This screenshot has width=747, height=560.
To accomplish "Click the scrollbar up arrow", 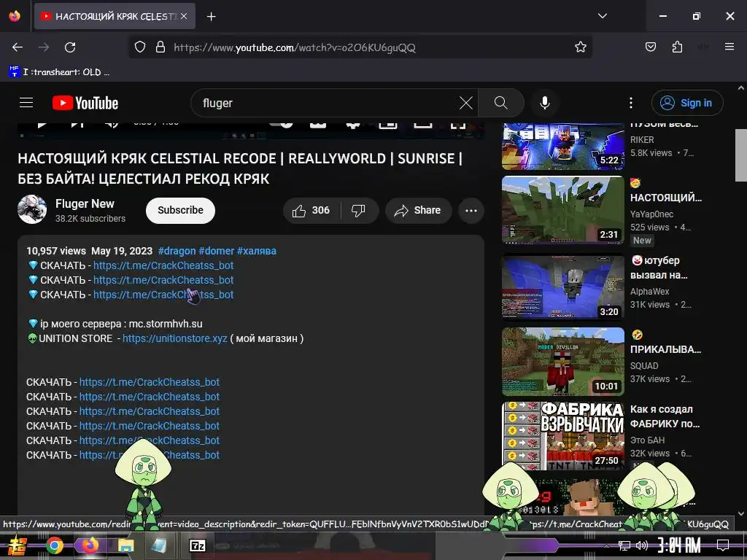I will click(x=741, y=88).
